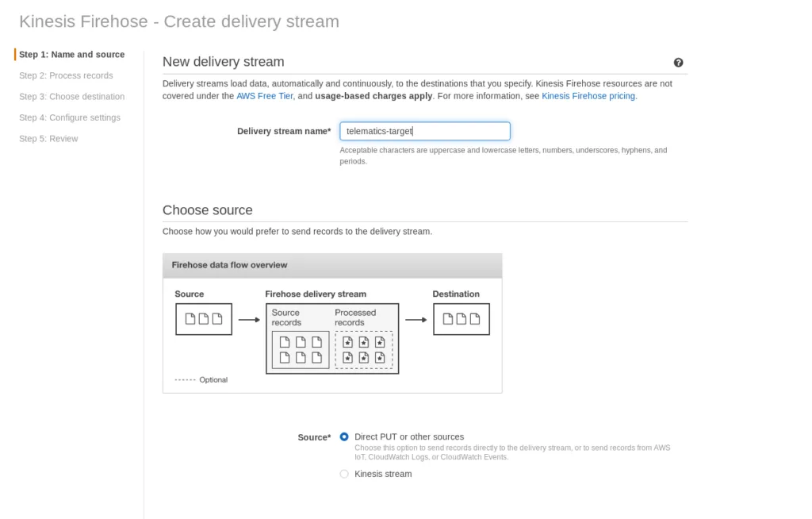Open Step 5: Review
The width and height of the screenshot is (812, 519).
click(48, 139)
